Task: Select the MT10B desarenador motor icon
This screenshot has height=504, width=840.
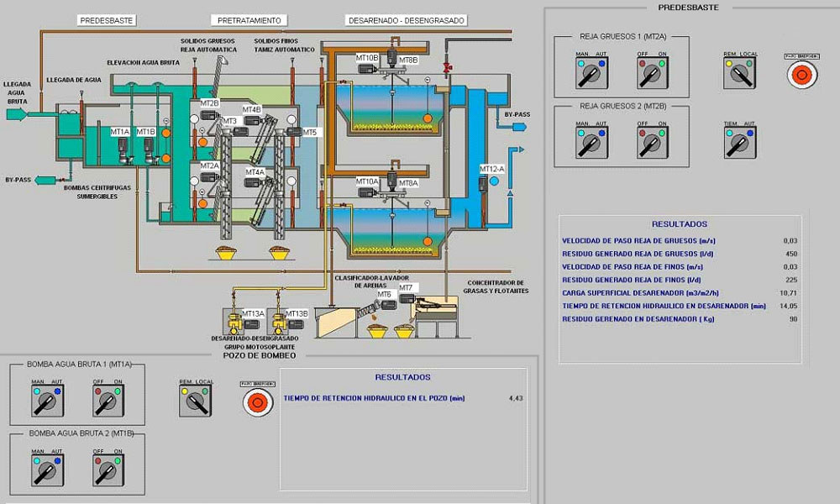Action: pyautogui.click(x=366, y=69)
